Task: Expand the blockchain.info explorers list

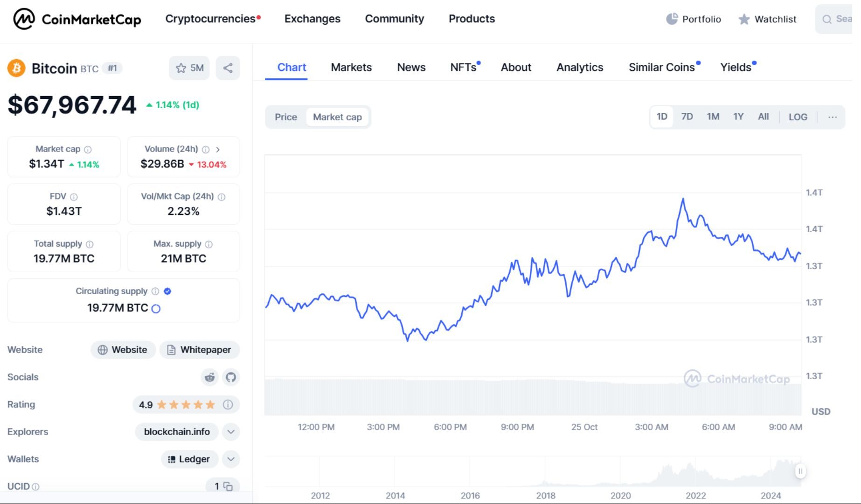Action: (x=230, y=432)
